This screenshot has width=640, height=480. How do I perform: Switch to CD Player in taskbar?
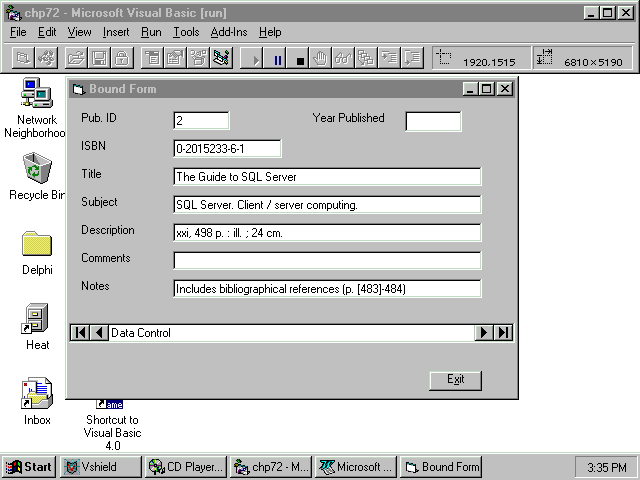point(186,467)
